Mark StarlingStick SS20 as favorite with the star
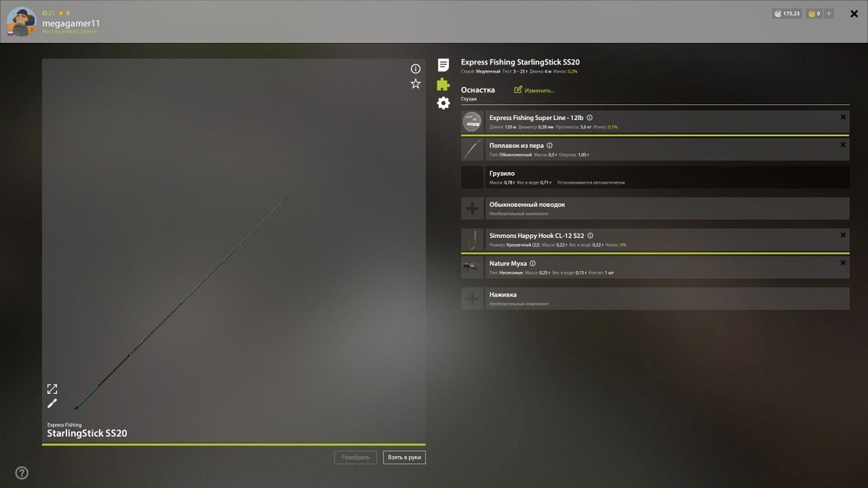868x488 pixels. [x=415, y=84]
